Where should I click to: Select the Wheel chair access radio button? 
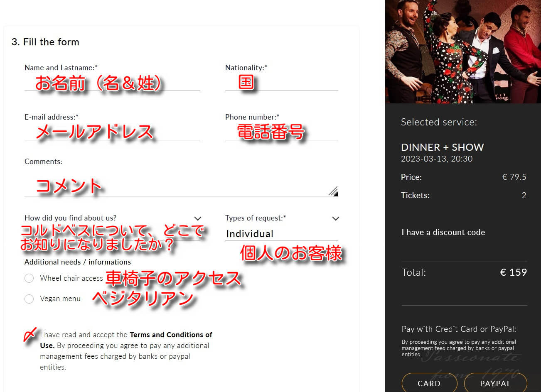tap(29, 278)
